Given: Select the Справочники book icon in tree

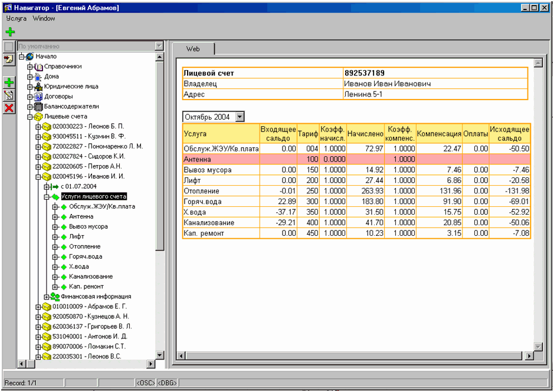Looking at the screenshot, I should [39, 67].
